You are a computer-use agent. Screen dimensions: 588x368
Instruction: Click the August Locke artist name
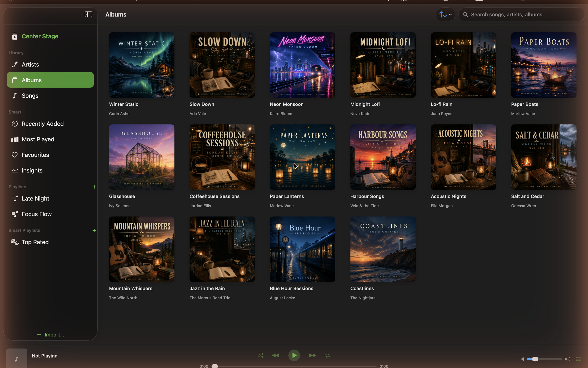(282, 298)
